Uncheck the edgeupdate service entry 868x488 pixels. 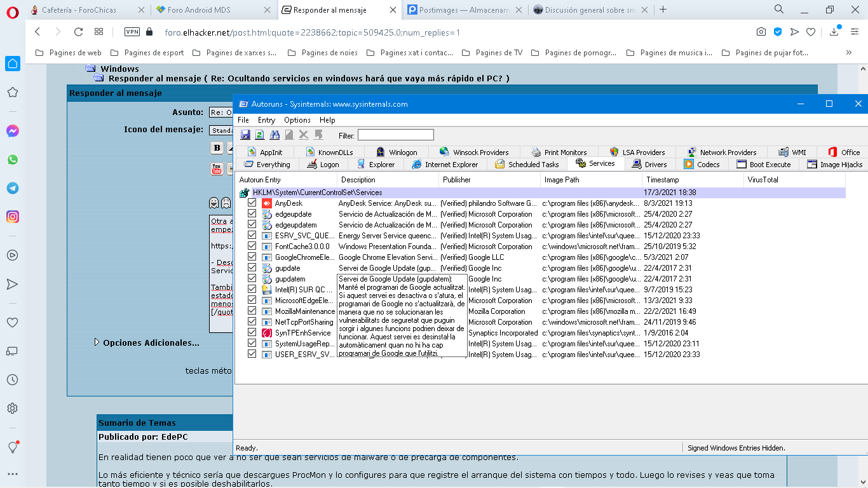pos(252,213)
